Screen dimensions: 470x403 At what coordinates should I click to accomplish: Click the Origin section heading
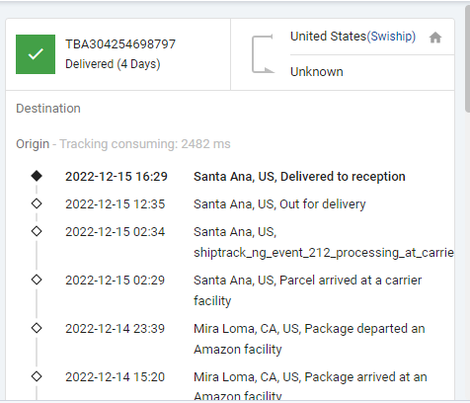tap(33, 144)
